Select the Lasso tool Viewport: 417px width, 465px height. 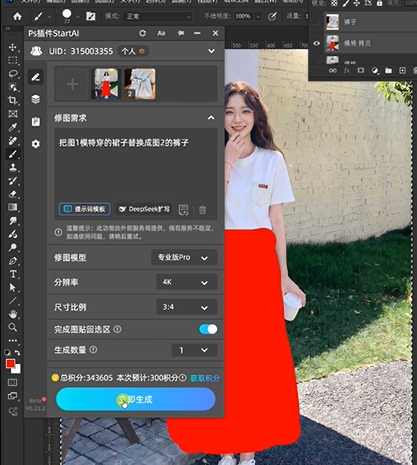click(x=13, y=74)
